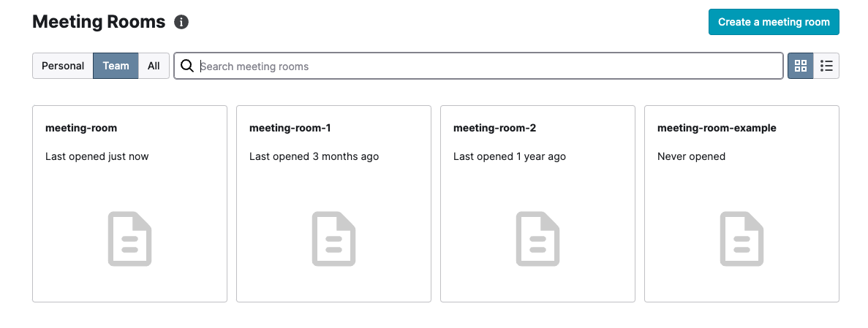Focus the Search meeting rooms field
868x328 pixels.
[x=479, y=66]
